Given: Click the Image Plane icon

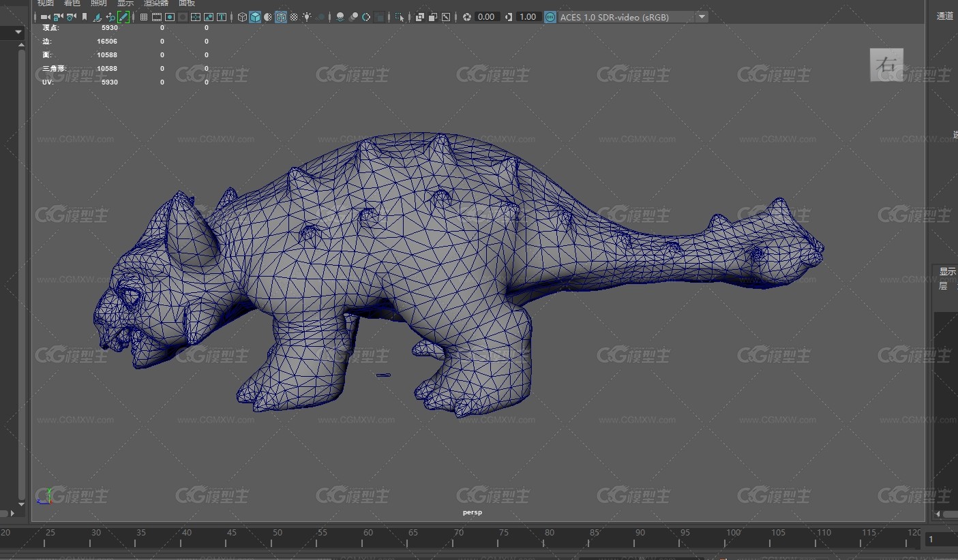Looking at the screenshot, I should tap(98, 17).
